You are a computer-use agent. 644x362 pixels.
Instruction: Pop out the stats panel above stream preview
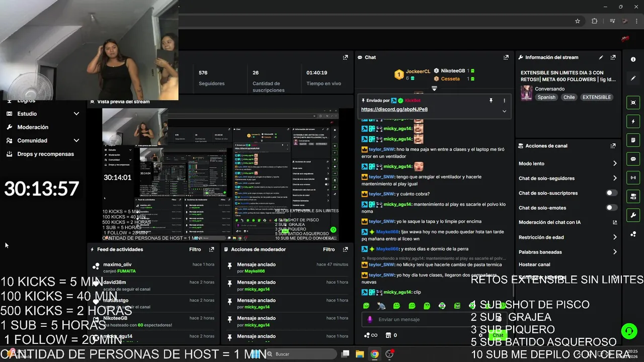click(345, 57)
